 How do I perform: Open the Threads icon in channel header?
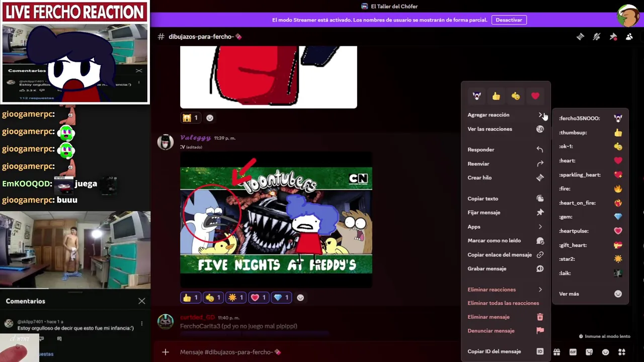(x=580, y=37)
